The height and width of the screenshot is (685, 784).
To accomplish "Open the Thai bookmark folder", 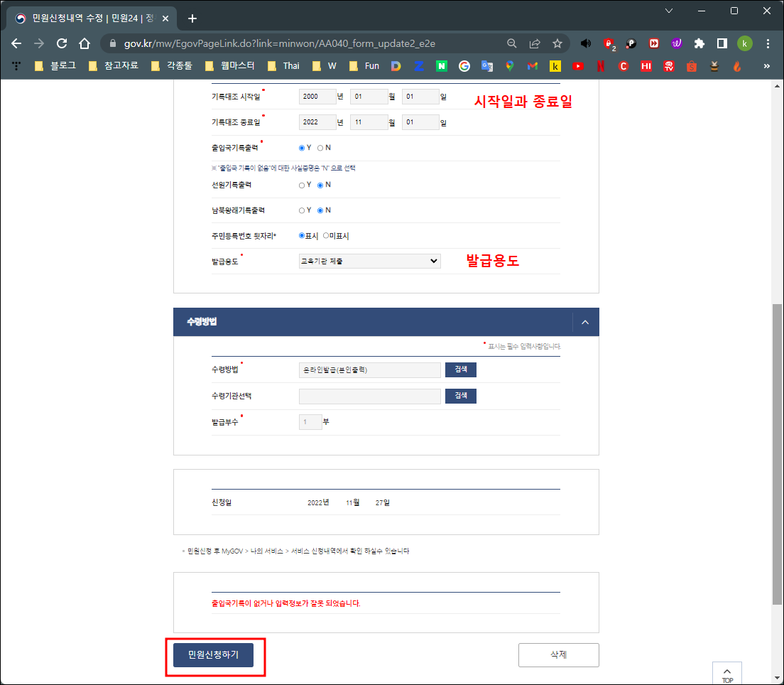I will (x=283, y=66).
